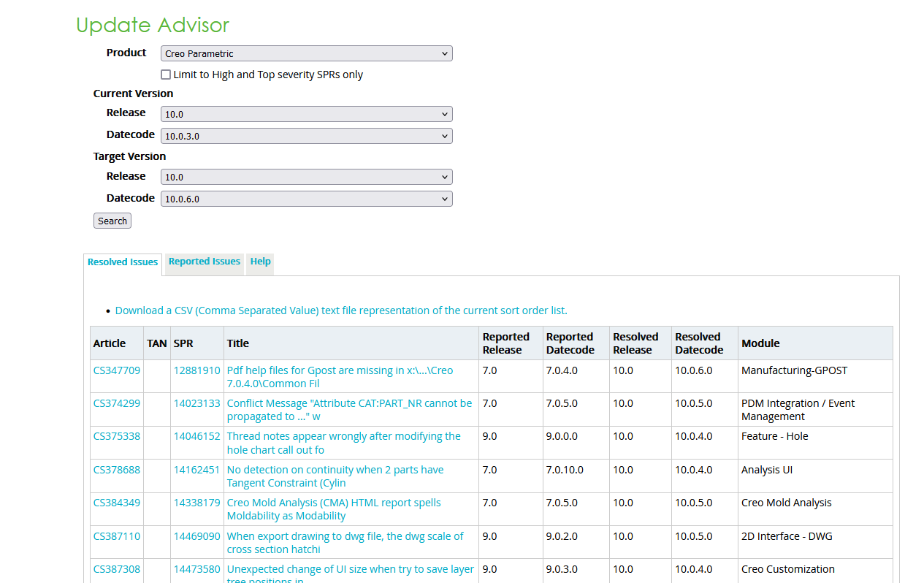Open the Product dropdown
This screenshot has width=924, height=583.
point(306,53)
